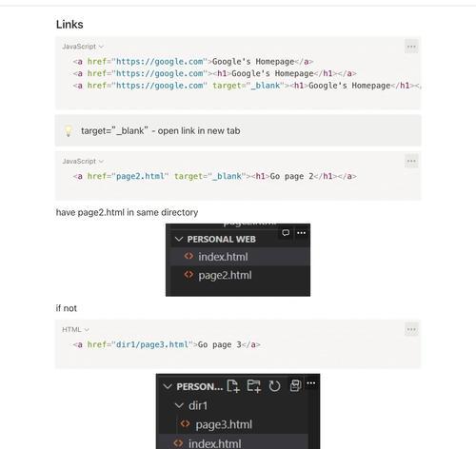Click the Refresh explorer icon
The height and width of the screenshot is (449, 476).
tap(274, 386)
